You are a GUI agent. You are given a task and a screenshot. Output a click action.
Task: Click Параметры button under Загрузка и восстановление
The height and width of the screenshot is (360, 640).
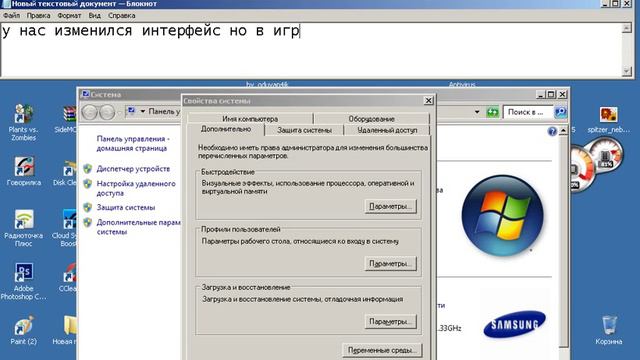pos(390,322)
